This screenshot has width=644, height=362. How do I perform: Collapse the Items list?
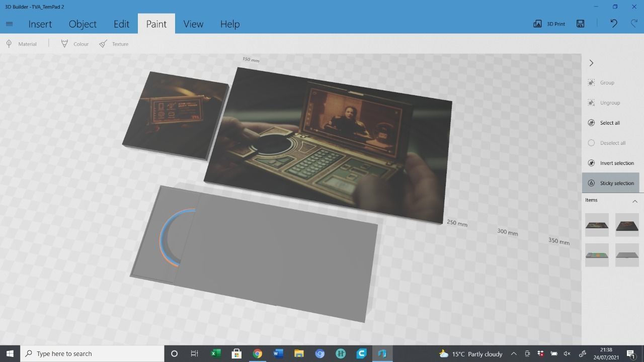(x=635, y=201)
